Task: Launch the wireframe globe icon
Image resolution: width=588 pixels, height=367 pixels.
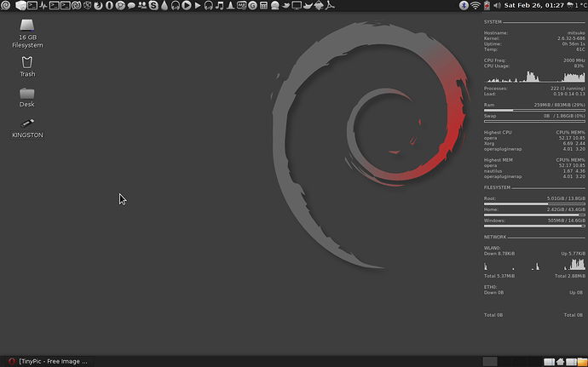Action: click(x=87, y=5)
